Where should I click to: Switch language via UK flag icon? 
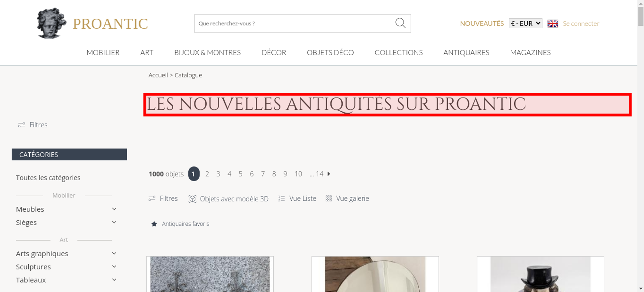553,23
